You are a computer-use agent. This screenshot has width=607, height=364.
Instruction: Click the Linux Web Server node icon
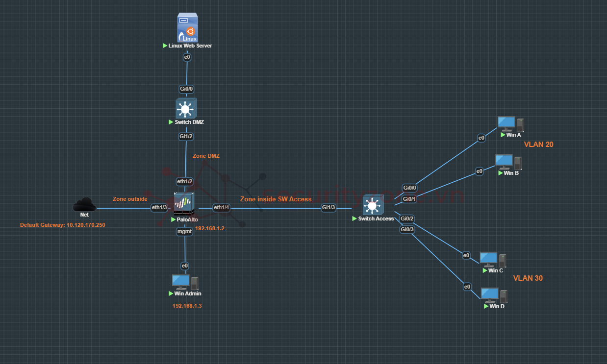coord(188,28)
